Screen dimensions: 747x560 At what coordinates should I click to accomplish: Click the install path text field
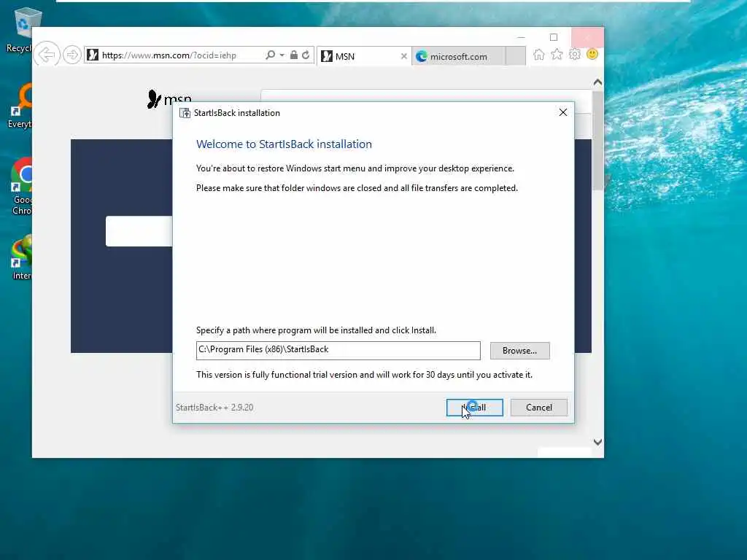(x=338, y=350)
